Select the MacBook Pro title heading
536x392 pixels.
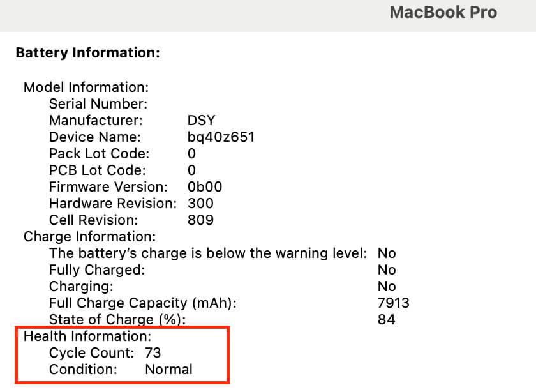[443, 11]
